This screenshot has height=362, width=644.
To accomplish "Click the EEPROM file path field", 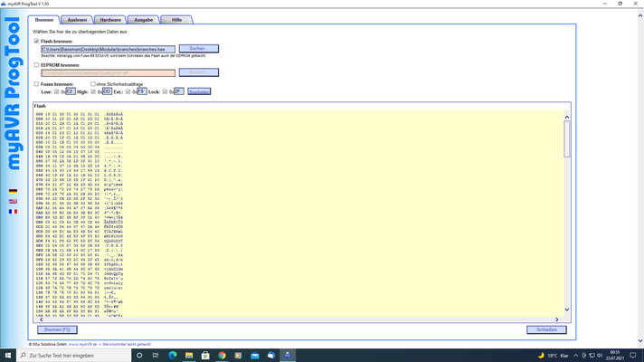I will coord(108,73).
